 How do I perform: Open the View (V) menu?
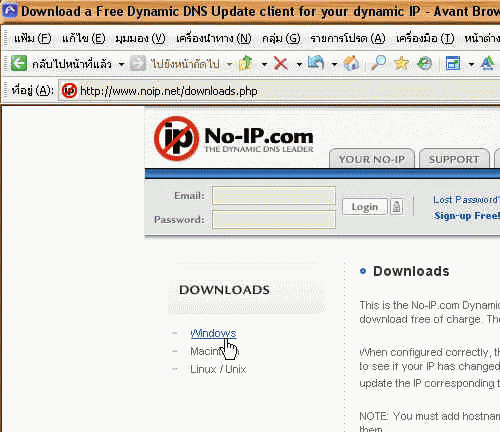click(x=140, y=38)
